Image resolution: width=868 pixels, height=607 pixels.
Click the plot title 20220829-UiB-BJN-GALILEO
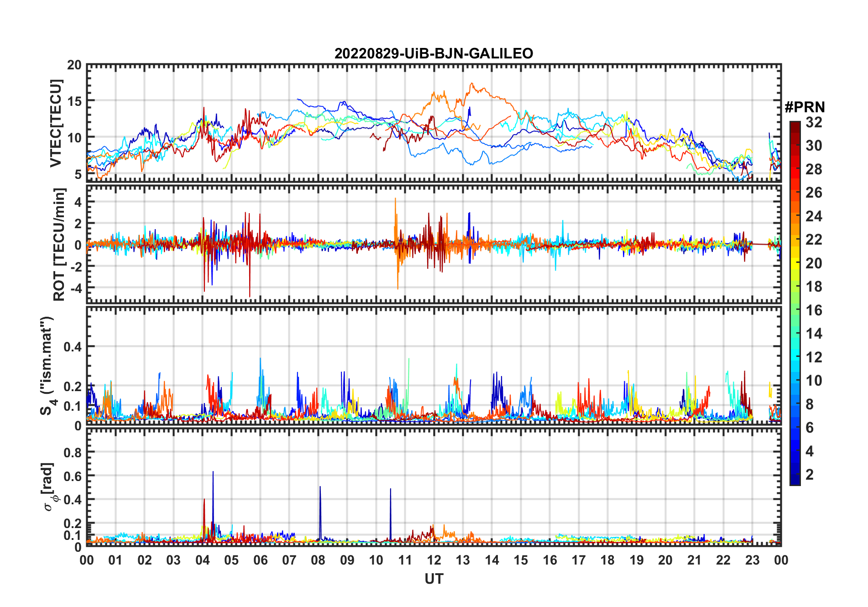(434, 53)
